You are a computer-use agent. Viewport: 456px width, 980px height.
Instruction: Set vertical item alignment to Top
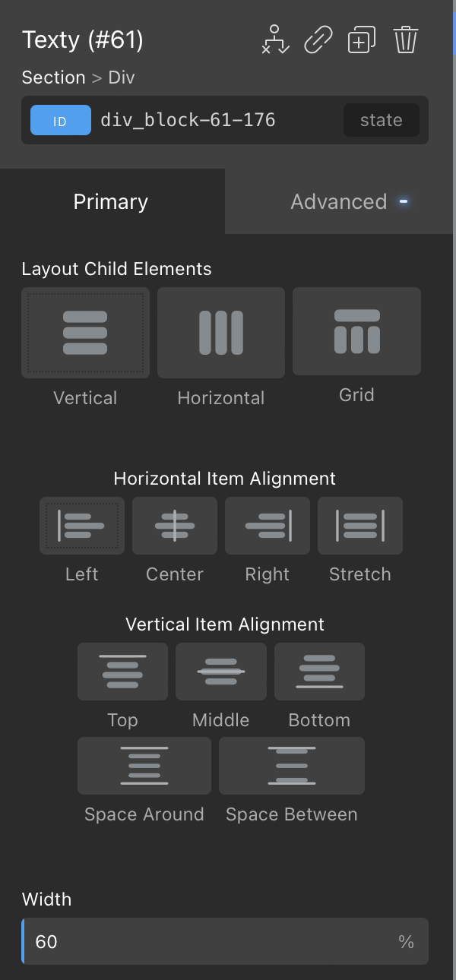pyautogui.click(x=122, y=672)
